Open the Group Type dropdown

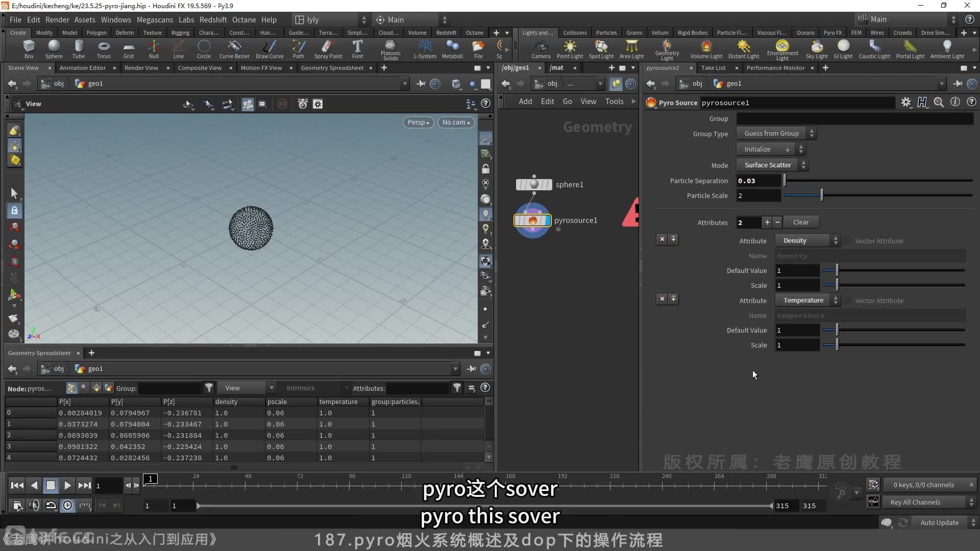click(777, 133)
